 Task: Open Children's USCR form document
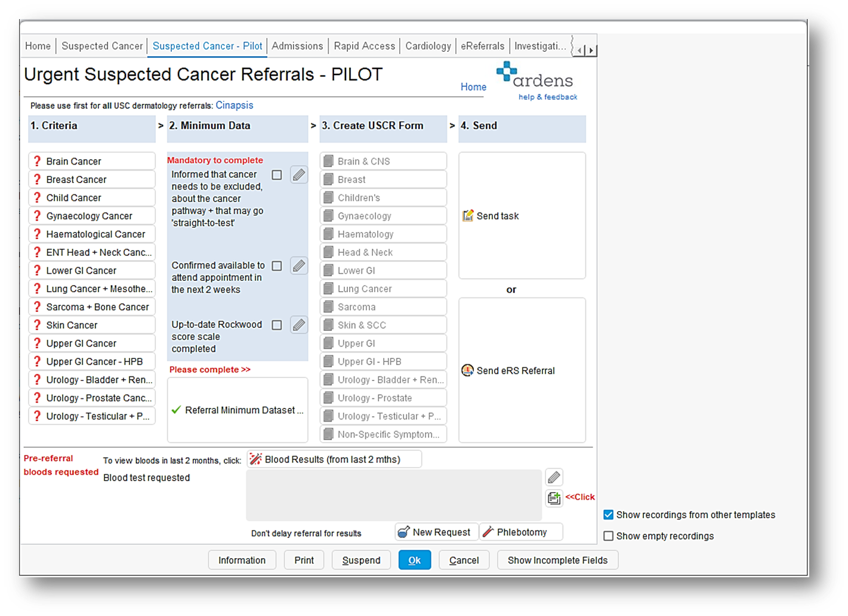pyautogui.click(x=384, y=197)
